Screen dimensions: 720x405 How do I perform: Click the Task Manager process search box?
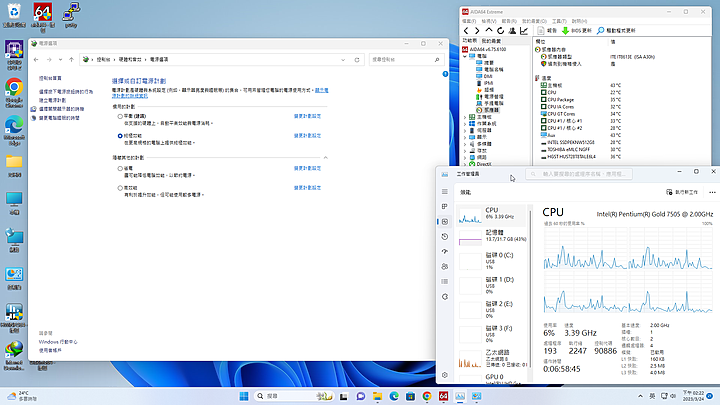(x=579, y=174)
